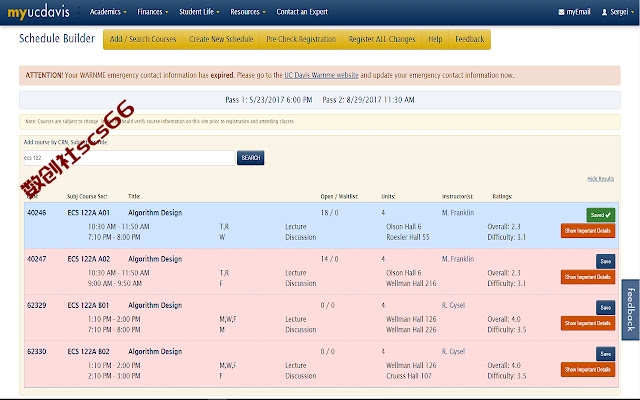Image resolution: width=640 pixels, height=400 pixels.
Task: Click instructor M. Franklin in A01 row
Action: coord(458,213)
